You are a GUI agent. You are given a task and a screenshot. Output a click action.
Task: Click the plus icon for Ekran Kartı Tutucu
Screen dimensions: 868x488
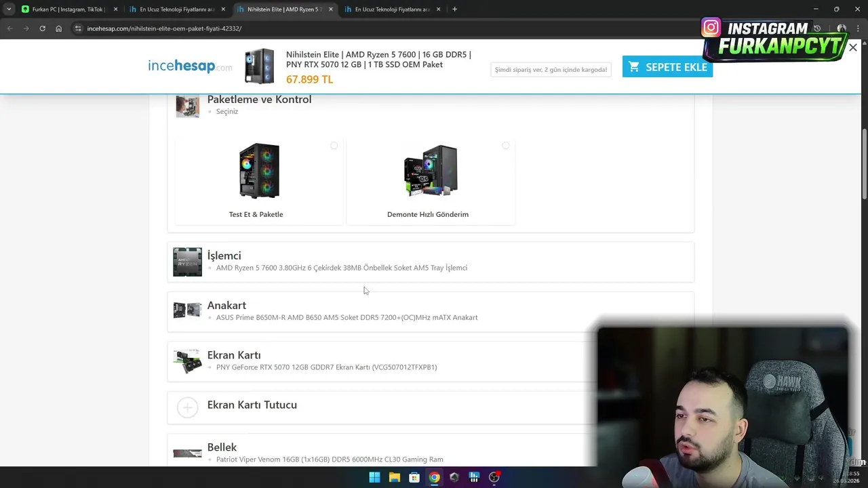[187, 407]
